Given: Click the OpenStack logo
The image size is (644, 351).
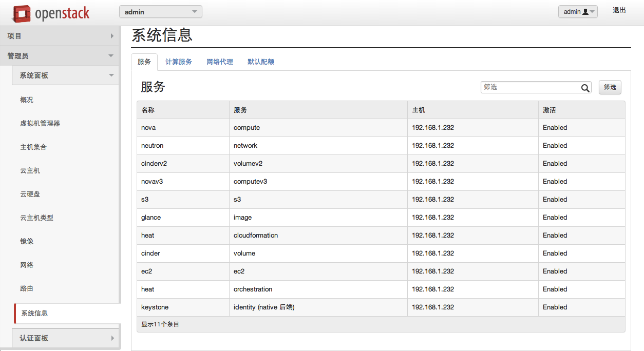Looking at the screenshot, I should click(51, 13).
